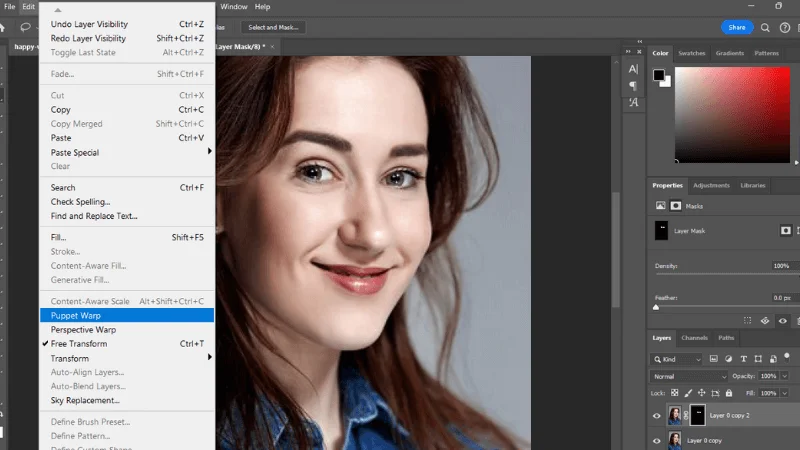Choose Puppet Warp from Edit menu
This screenshot has height=450, width=800.
[127, 315]
